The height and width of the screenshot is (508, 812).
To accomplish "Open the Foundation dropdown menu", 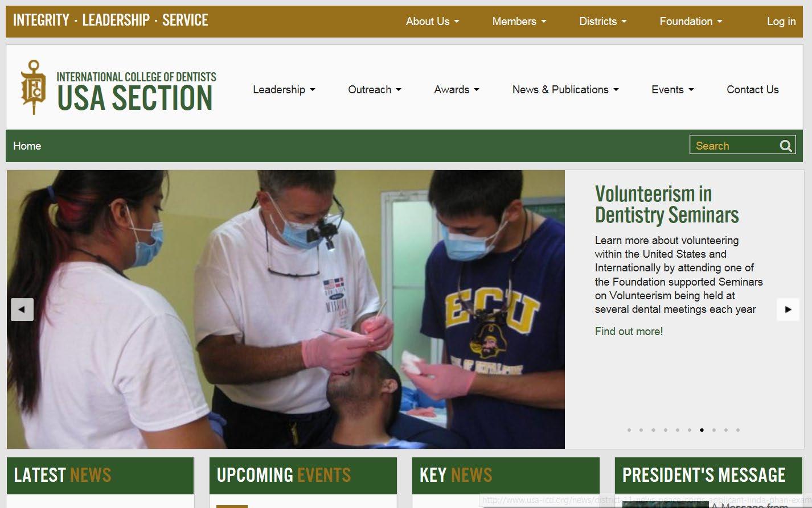I will click(x=691, y=21).
